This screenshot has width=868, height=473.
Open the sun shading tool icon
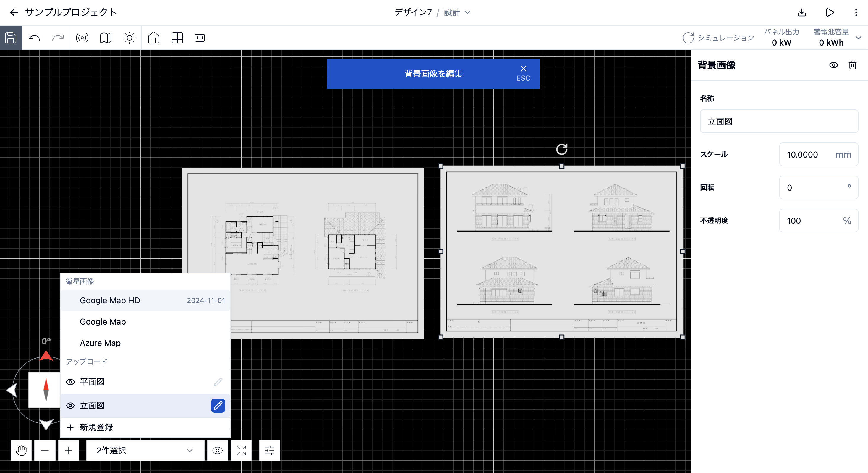(x=129, y=38)
